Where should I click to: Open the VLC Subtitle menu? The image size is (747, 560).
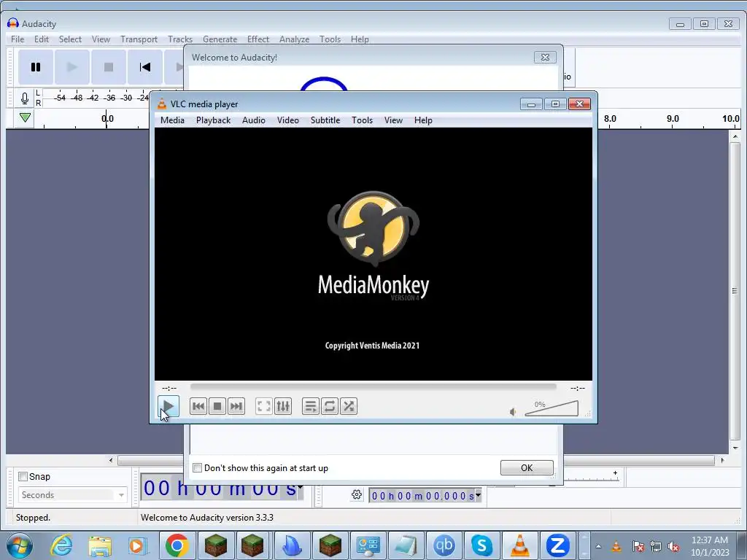pyautogui.click(x=325, y=120)
